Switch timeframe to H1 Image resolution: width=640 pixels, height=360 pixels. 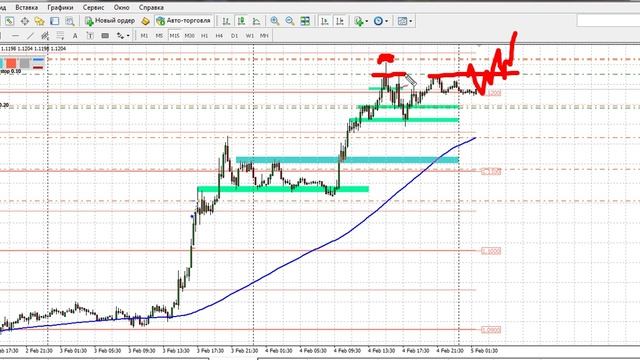click(x=204, y=36)
